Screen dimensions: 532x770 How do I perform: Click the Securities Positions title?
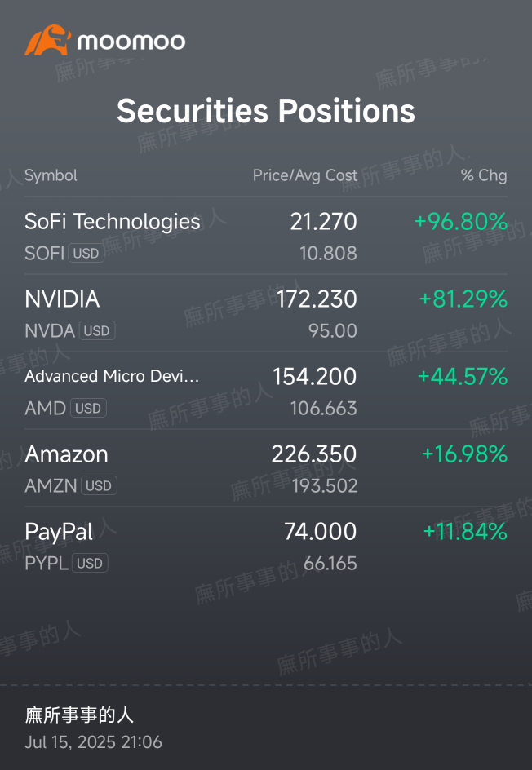point(266,111)
